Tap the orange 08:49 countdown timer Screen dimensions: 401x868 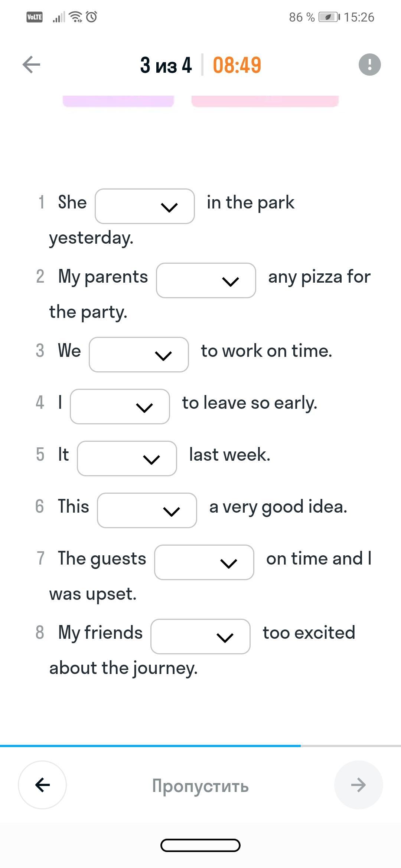coord(237,65)
